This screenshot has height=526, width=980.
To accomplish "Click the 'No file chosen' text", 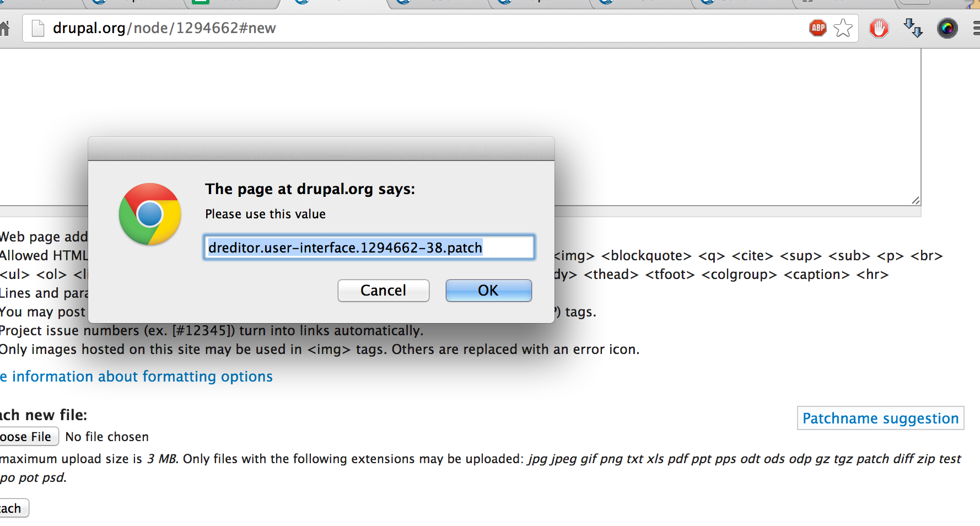I will coord(107,437).
